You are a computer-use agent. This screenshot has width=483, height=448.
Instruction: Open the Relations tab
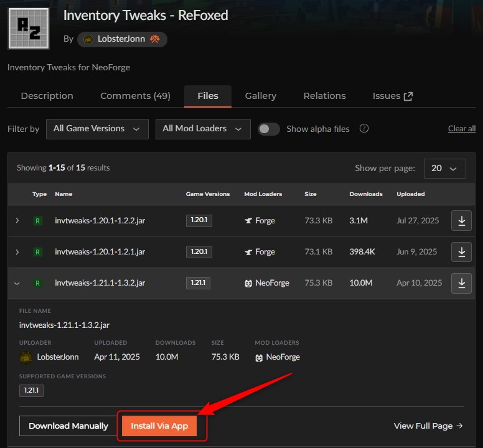pyautogui.click(x=324, y=96)
